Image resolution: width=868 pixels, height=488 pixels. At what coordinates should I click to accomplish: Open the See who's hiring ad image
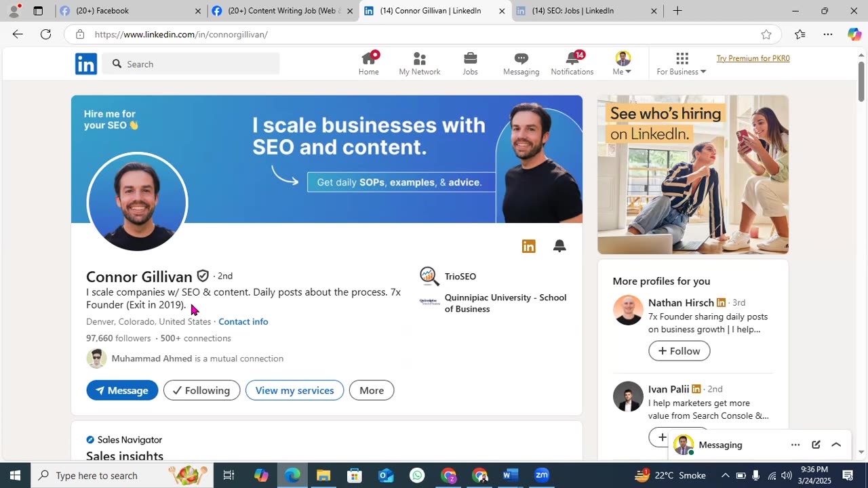click(693, 175)
